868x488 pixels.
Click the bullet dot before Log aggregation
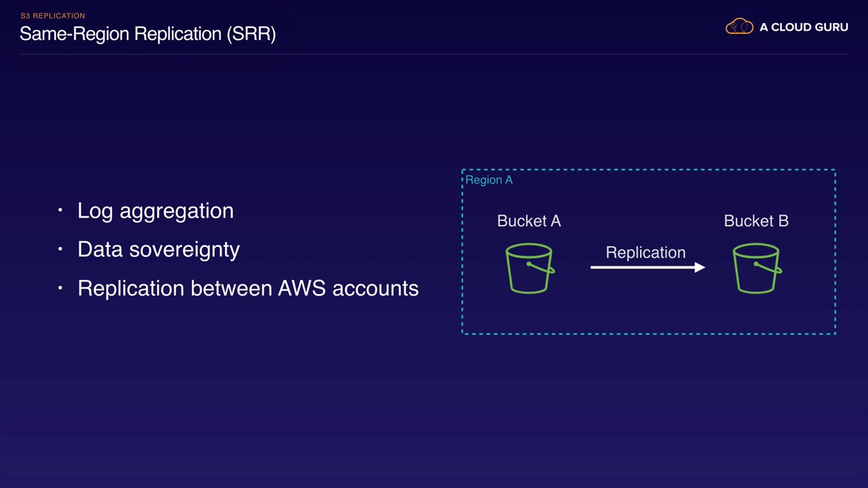[60, 211]
